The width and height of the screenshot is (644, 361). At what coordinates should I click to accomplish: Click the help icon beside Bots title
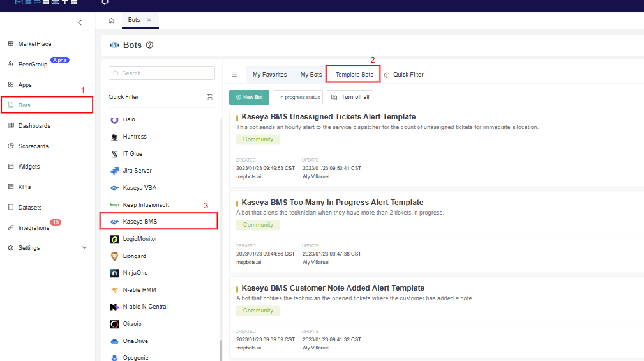pos(149,45)
